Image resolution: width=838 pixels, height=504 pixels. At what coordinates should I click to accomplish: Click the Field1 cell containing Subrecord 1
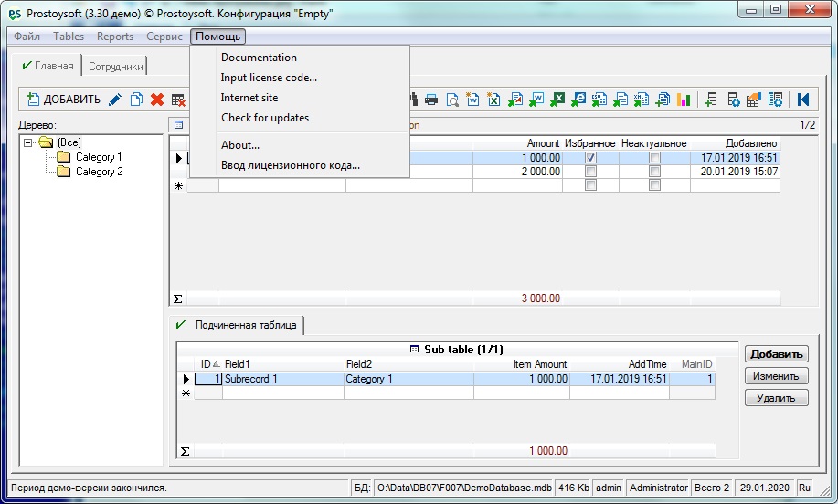282,379
